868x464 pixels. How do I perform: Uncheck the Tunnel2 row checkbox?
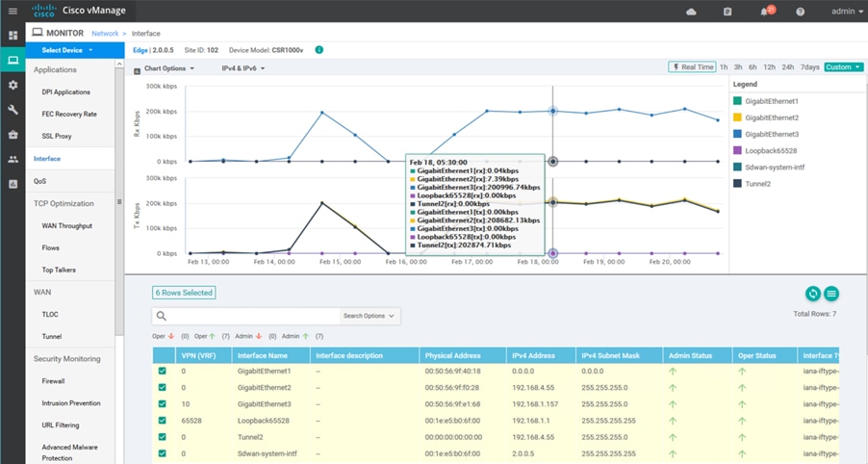(x=163, y=437)
